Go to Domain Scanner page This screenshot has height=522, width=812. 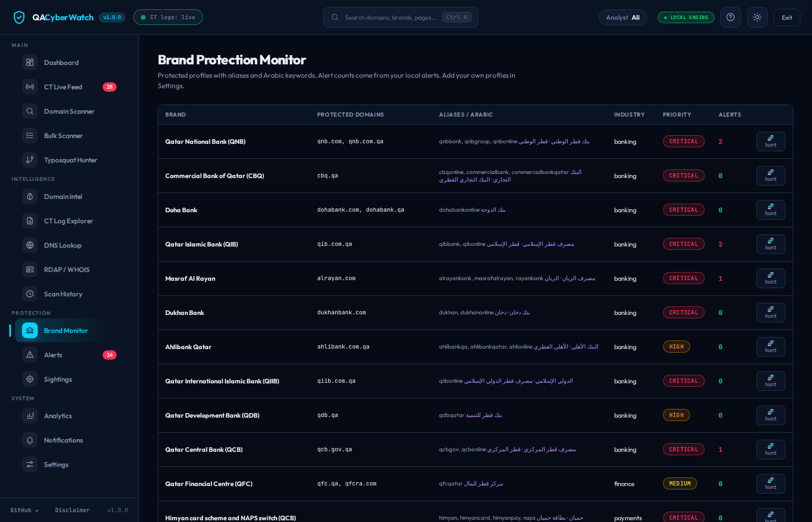[x=69, y=111]
